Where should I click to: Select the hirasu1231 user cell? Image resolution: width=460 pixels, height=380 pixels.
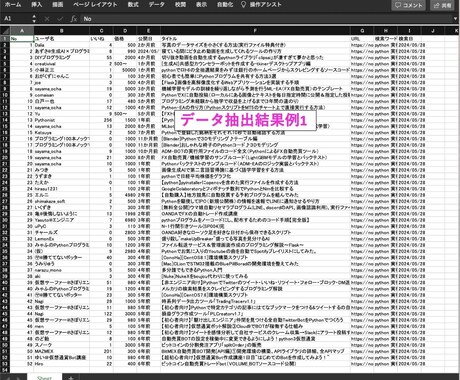(x=62, y=189)
